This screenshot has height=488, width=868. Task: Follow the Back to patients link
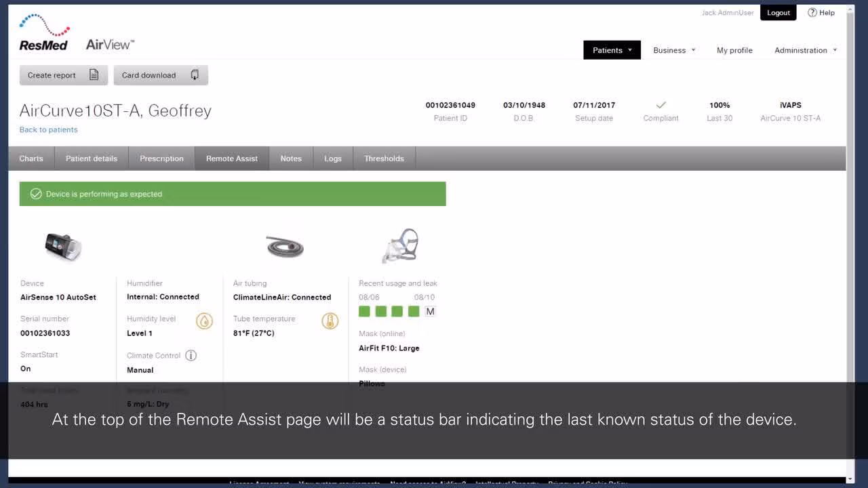tap(49, 129)
